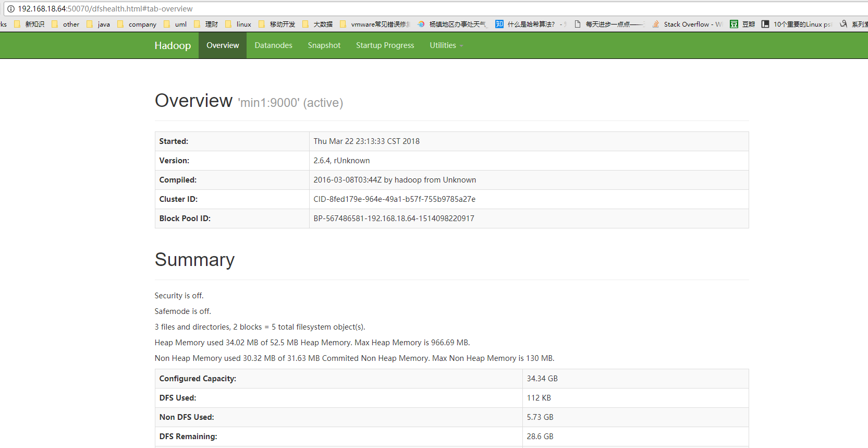Click the Heap Memory used 34.02 MB line

312,343
